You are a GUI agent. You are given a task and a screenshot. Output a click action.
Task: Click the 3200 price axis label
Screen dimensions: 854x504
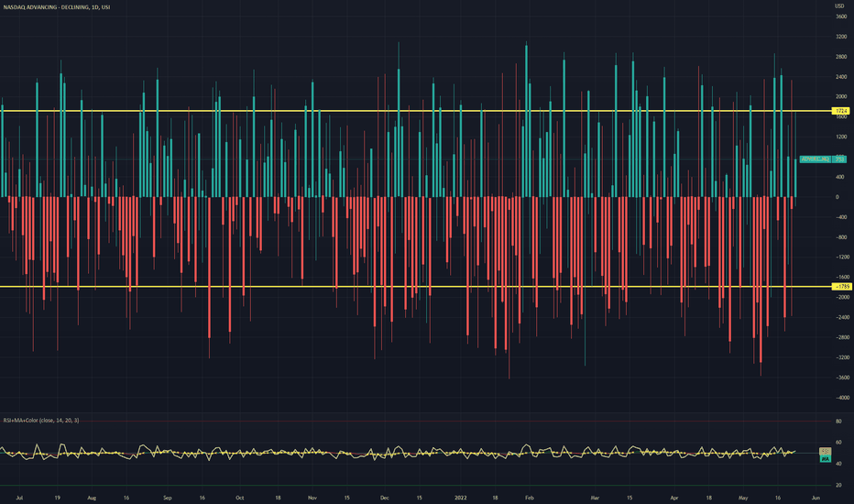(x=841, y=37)
